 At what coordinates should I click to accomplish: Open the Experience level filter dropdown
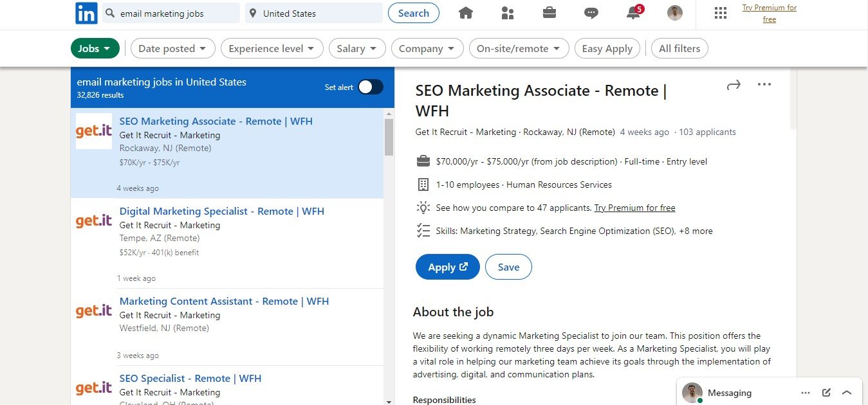[272, 48]
